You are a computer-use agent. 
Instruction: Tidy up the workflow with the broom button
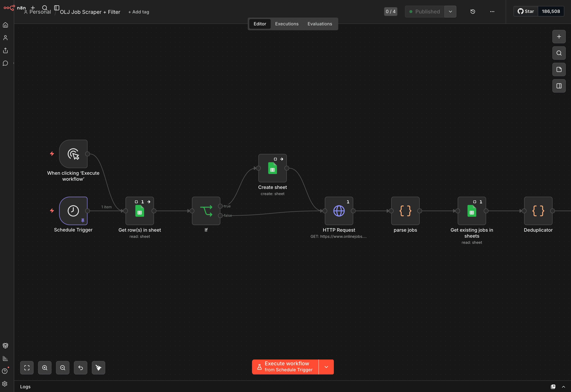99,368
